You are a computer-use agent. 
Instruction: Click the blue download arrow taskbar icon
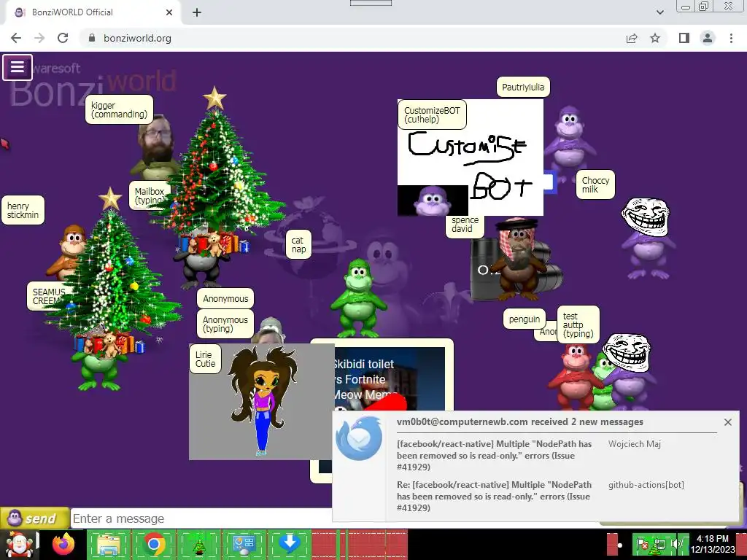pos(289,544)
